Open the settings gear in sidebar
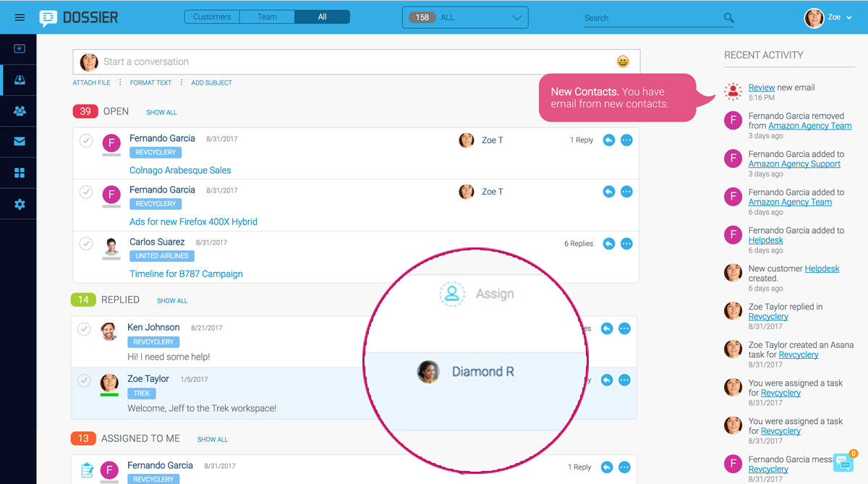Screen dimensions: 868x484 click(20, 205)
